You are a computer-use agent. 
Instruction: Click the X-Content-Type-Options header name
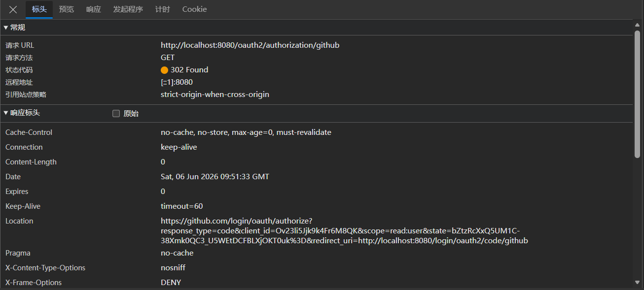[45, 268]
